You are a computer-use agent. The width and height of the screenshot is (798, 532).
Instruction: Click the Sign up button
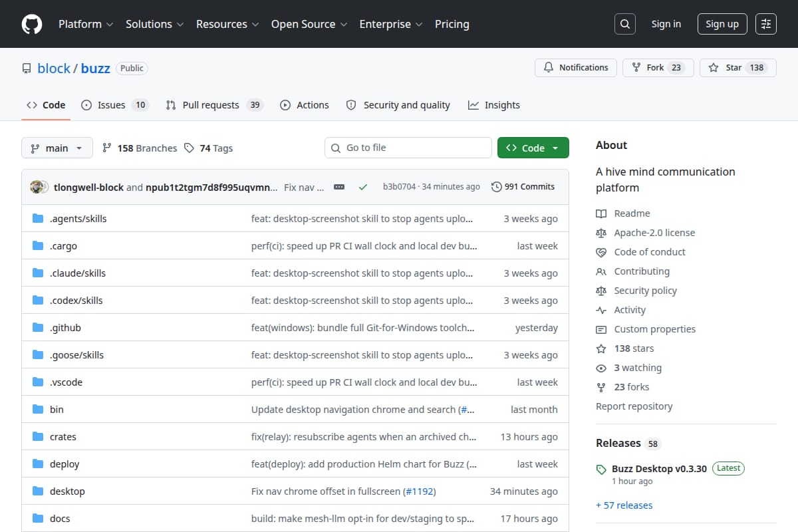722,24
